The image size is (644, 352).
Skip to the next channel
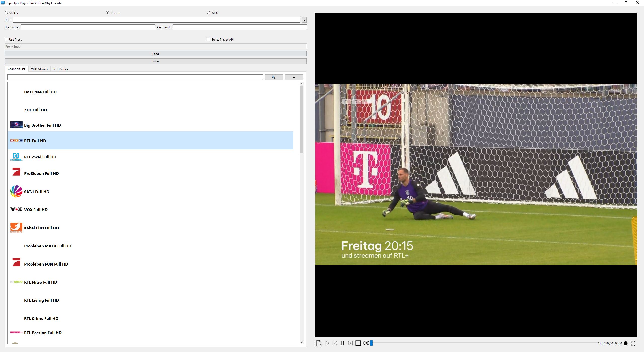350,343
